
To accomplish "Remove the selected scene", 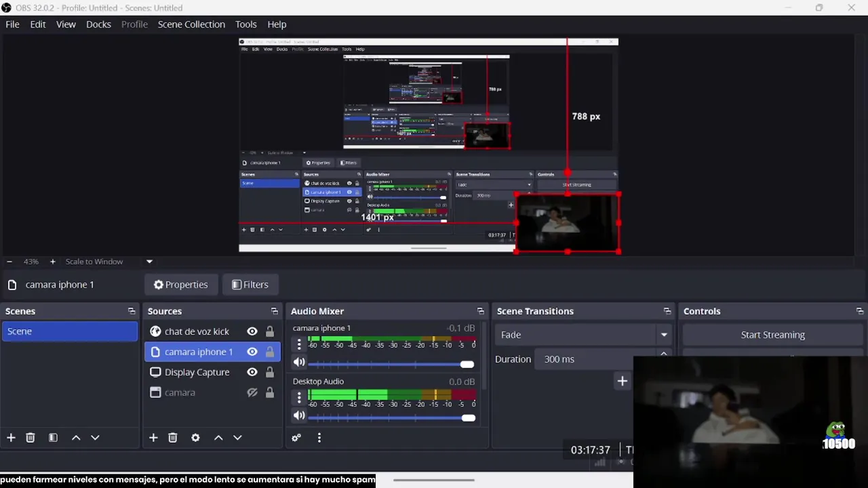I will pos(31,438).
